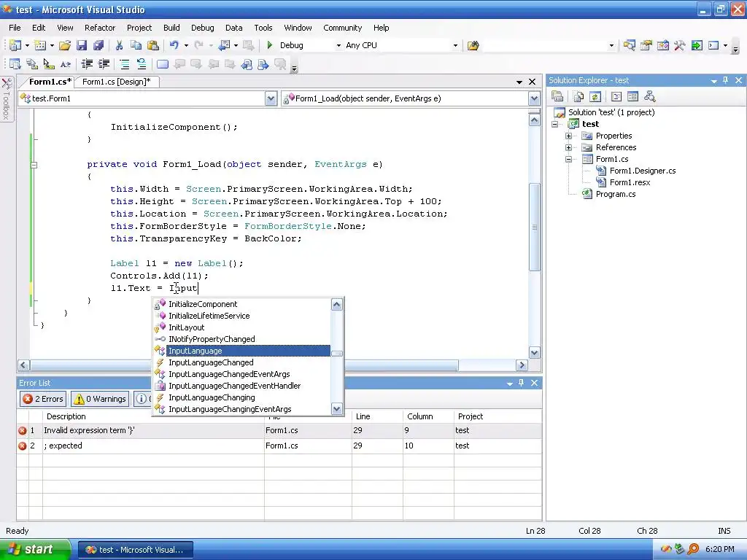This screenshot has width=747, height=560.
Task: Click the system tray clock showing 6:20 PM
Action: (719, 549)
